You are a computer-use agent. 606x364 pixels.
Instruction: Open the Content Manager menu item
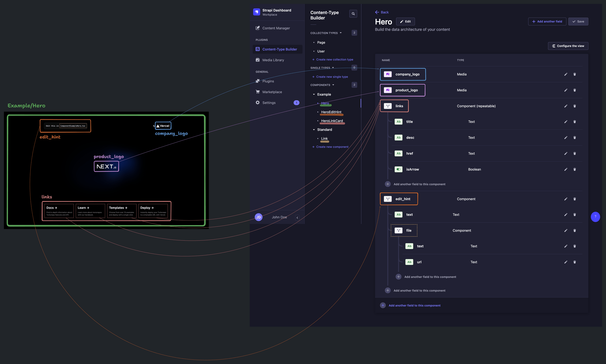(x=276, y=28)
